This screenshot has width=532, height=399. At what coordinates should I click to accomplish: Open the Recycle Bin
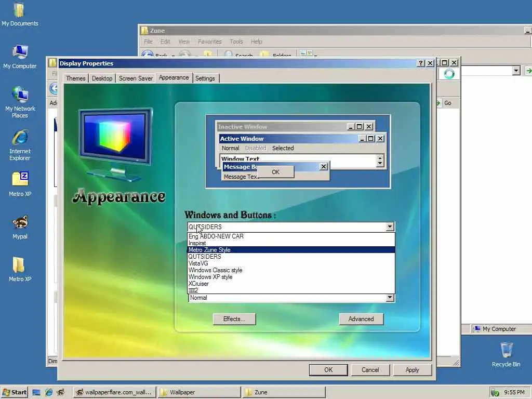pyautogui.click(x=506, y=354)
